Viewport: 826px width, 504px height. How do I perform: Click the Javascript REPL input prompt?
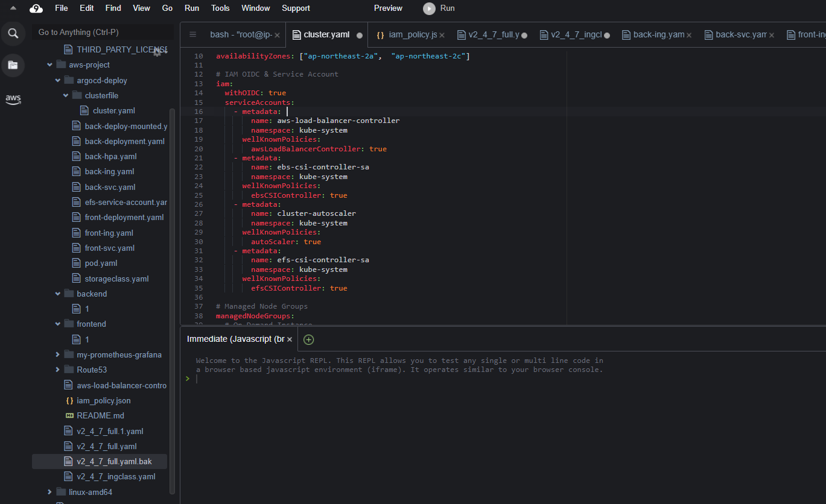tap(398, 379)
